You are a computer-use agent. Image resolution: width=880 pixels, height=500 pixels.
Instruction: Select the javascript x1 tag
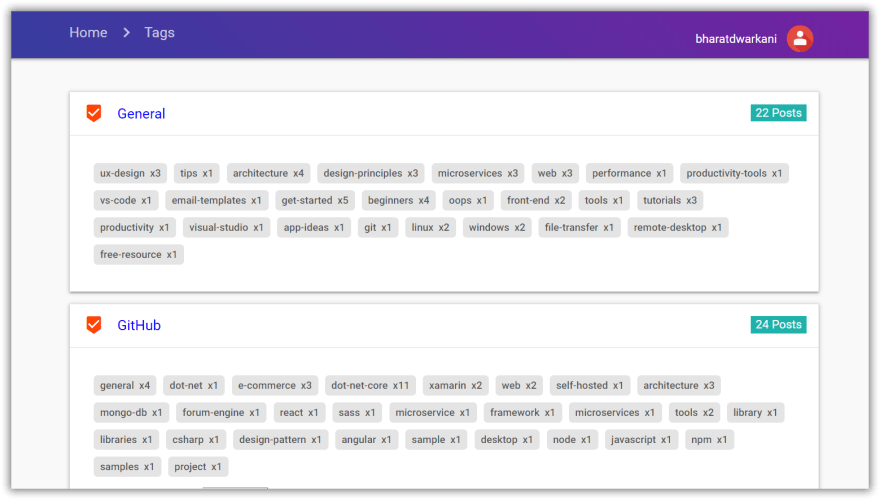tap(641, 439)
